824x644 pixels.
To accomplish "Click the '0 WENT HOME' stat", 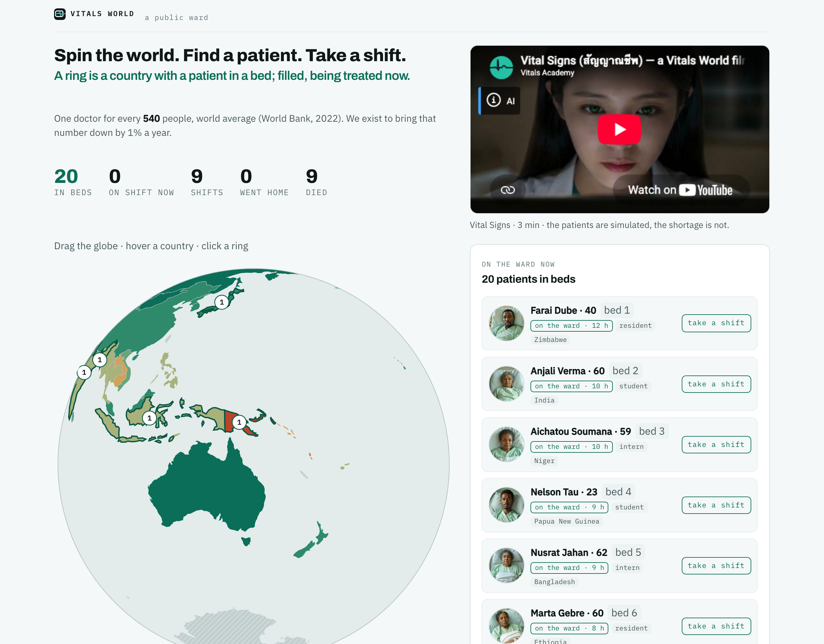I will pos(264,182).
